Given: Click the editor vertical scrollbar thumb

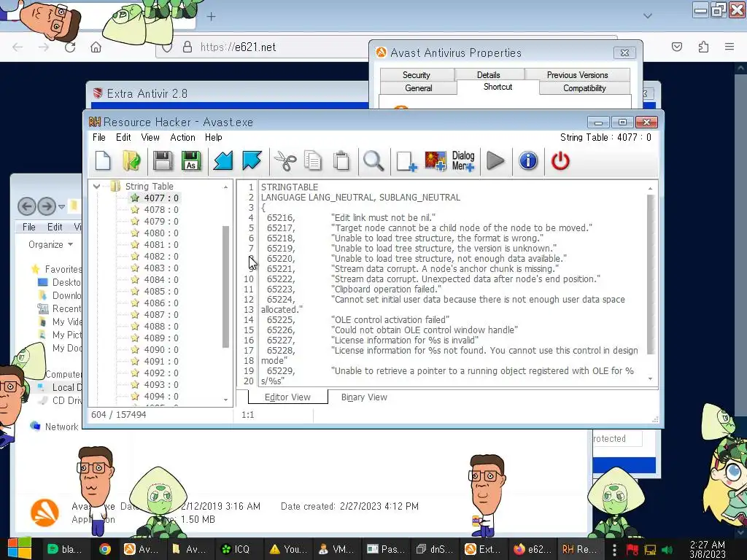Looking at the screenshot, I should tap(650, 274).
